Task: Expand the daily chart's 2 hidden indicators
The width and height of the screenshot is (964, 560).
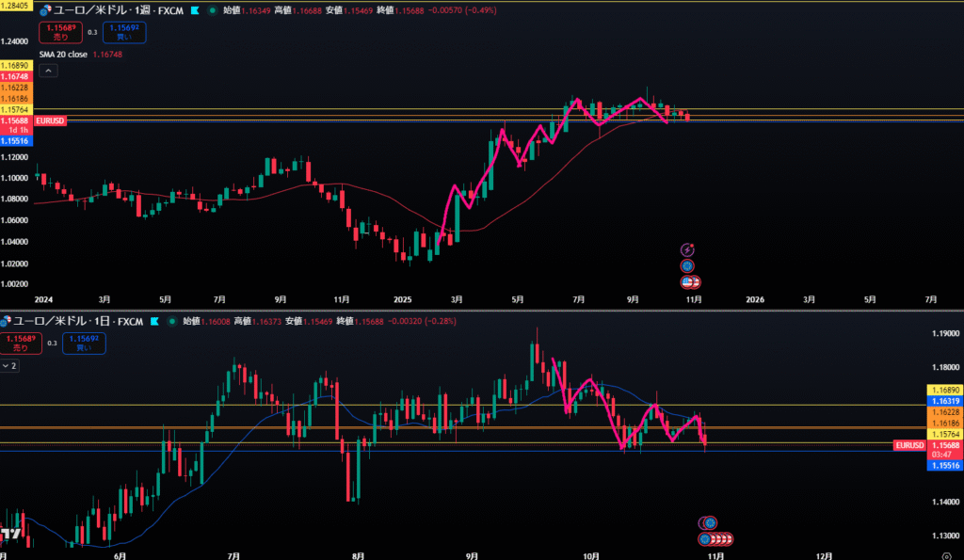Action: click(x=9, y=365)
